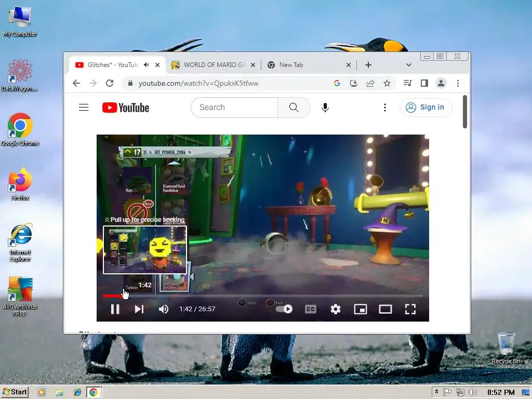Enable the miniplayer
The image size is (532, 399).
[x=361, y=309]
